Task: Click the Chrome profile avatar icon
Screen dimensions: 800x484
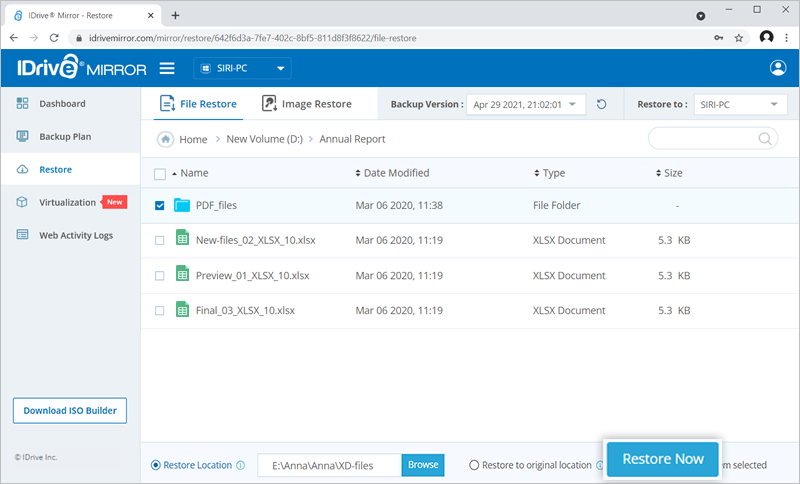Action: (766, 37)
